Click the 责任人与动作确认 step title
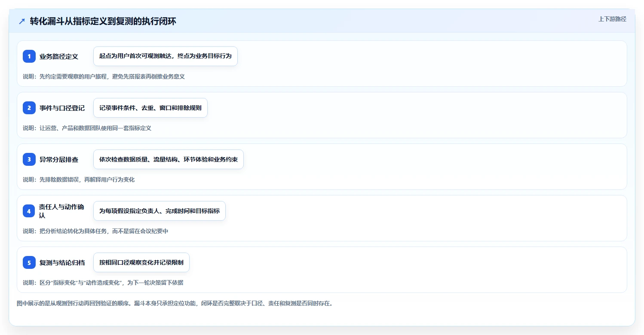 (x=61, y=211)
